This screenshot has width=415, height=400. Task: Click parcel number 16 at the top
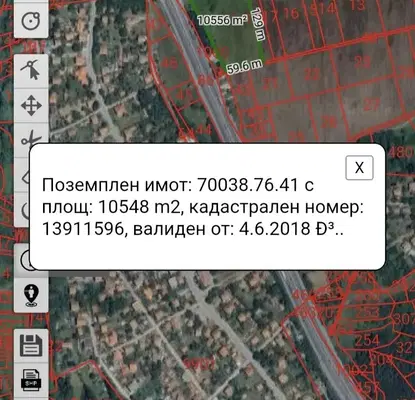pos(291,13)
